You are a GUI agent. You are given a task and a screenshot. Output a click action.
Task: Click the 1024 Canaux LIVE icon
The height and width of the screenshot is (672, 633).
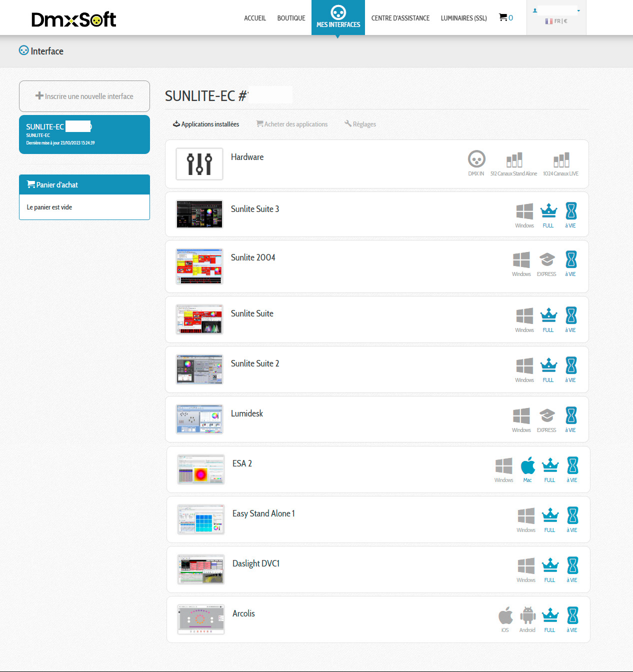561,159
